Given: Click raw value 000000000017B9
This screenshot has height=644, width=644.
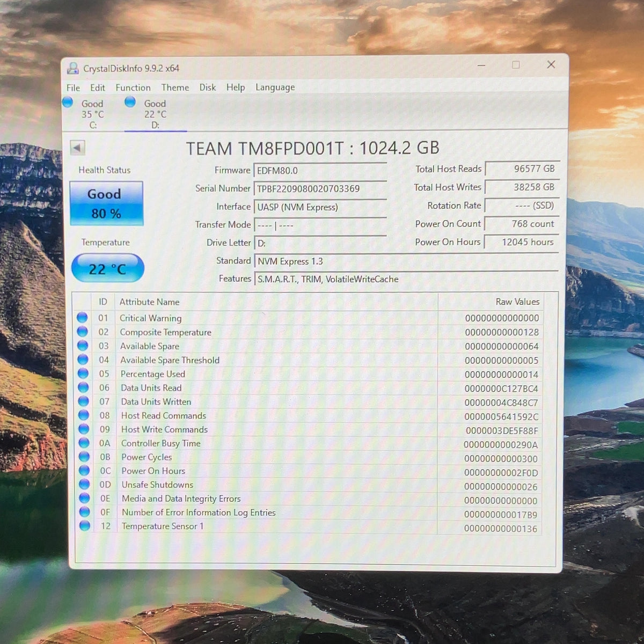Looking at the screenshot, I should (501, 515).
